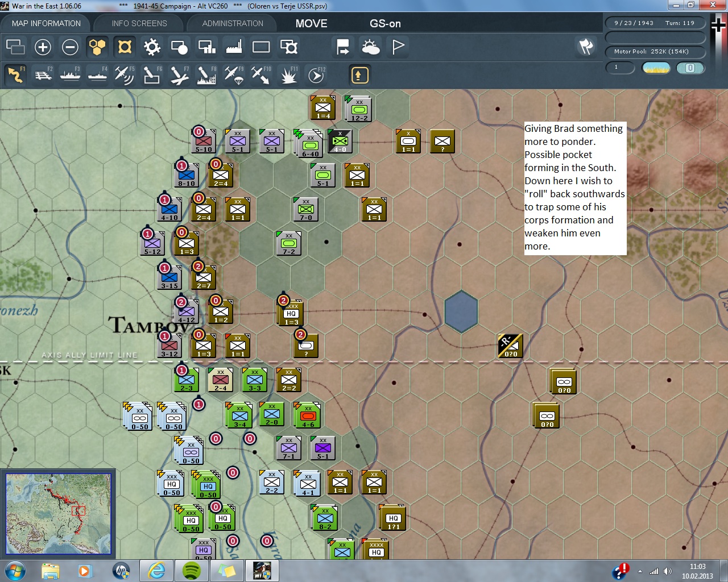Viewport: 728px width, 582px height.
Task: Select the F9 aircraft-and-parachute icon
Action: click(234, 74)
